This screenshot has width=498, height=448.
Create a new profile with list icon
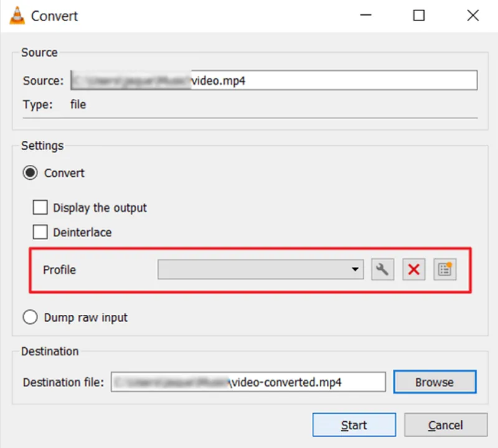(444, 269)
